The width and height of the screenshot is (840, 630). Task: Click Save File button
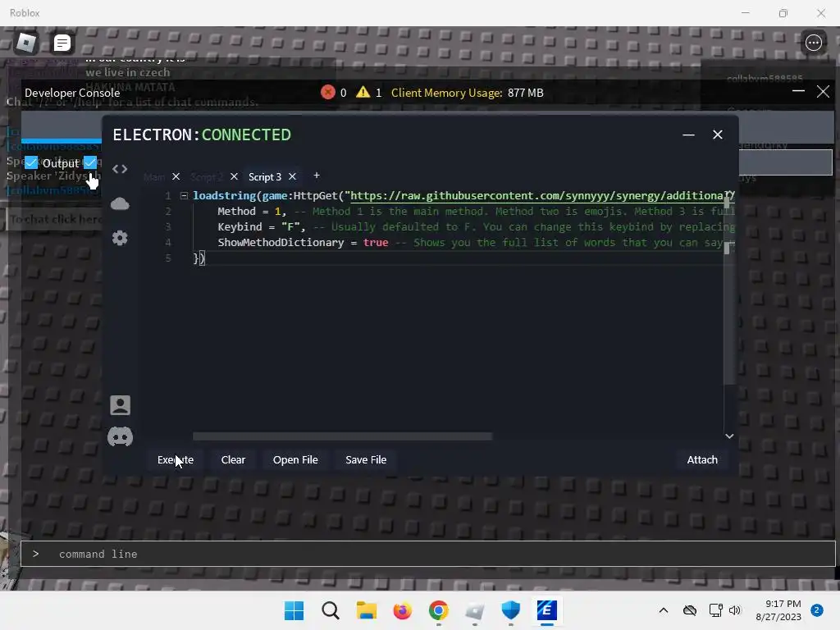click(x=366, y=459)
